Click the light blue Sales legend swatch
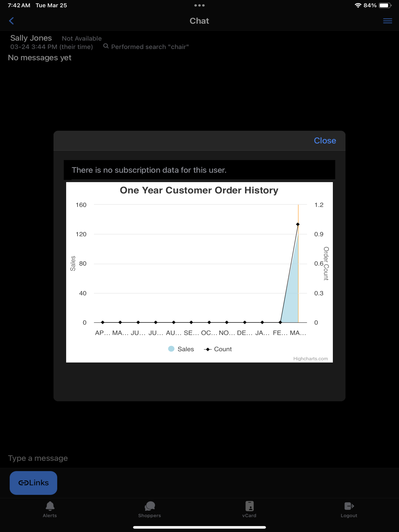The height and width of the screenshot is (532, 399). tap(171, 349)
